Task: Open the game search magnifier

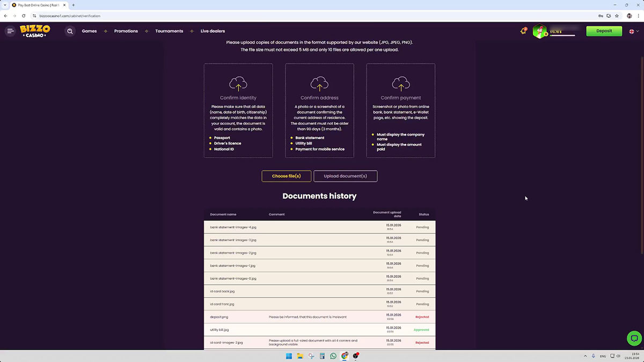Action: tap(70, 31)
